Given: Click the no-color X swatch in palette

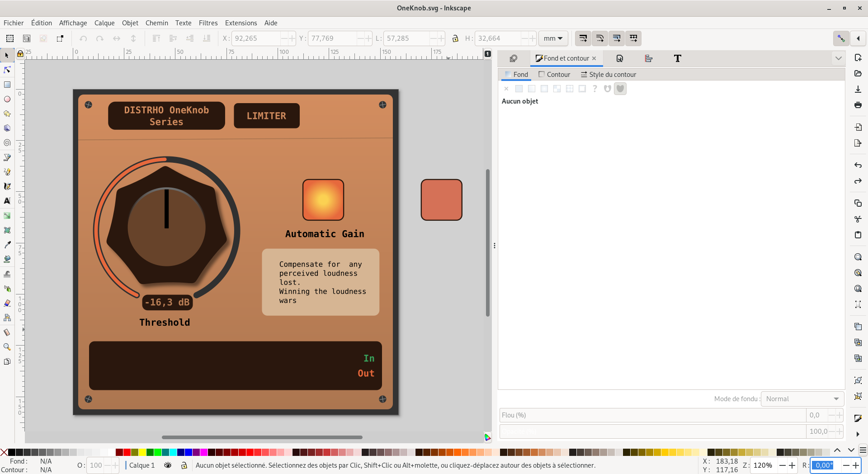Looking at the screenshot, I should (x=4, y=452).
